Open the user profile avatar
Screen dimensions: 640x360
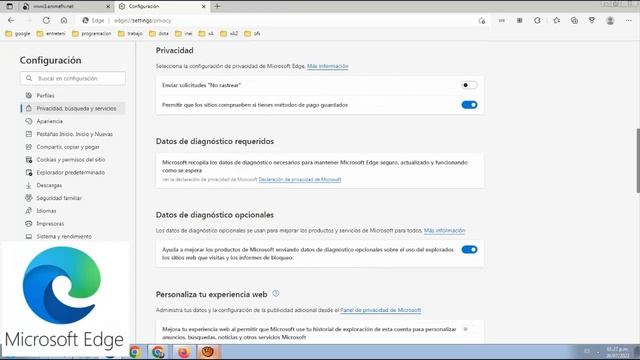pos(610,20)
